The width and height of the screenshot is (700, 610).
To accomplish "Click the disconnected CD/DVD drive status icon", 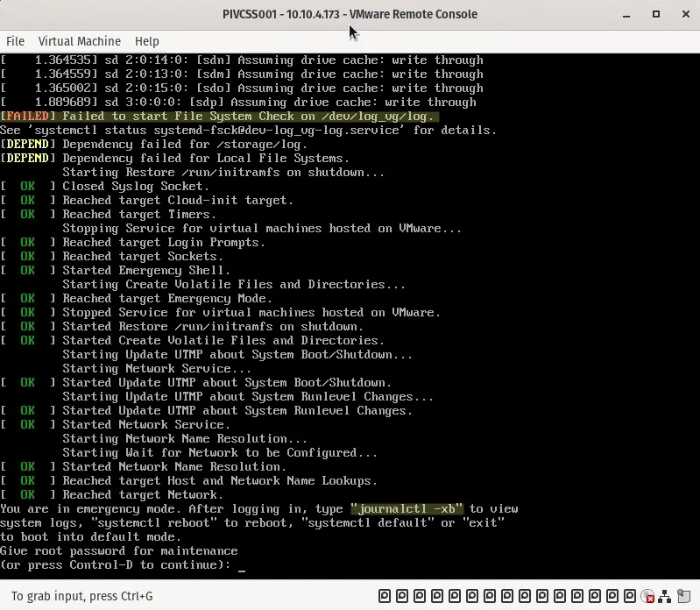I will click(647, 596).
